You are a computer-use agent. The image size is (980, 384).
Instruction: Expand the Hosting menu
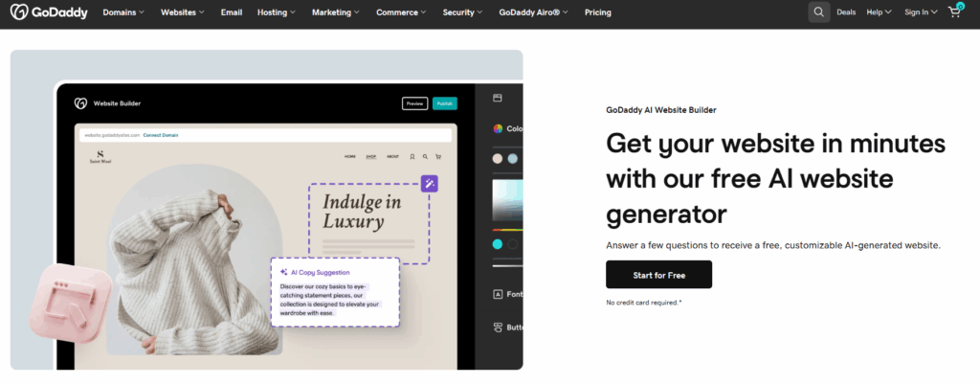[x=277, y=11]
